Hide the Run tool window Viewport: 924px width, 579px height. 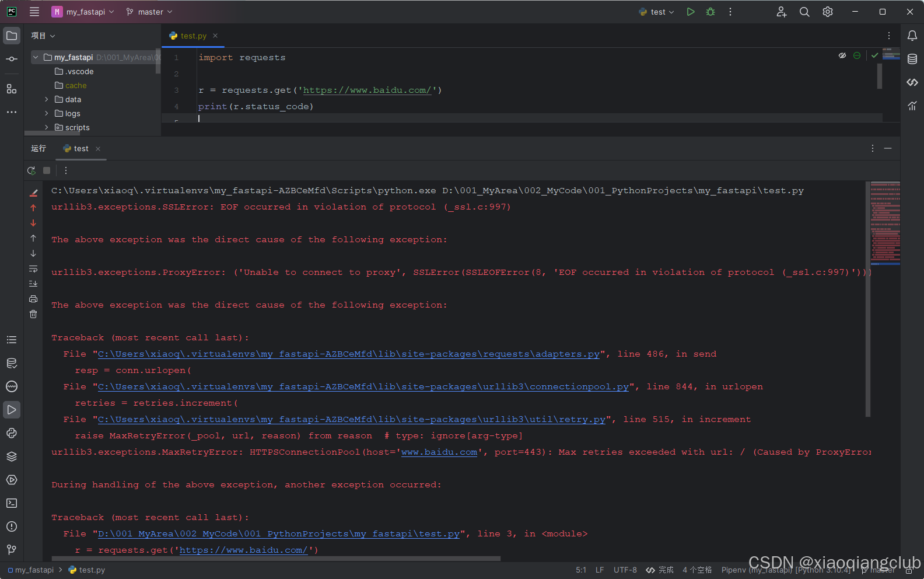[x=888, y=148]
